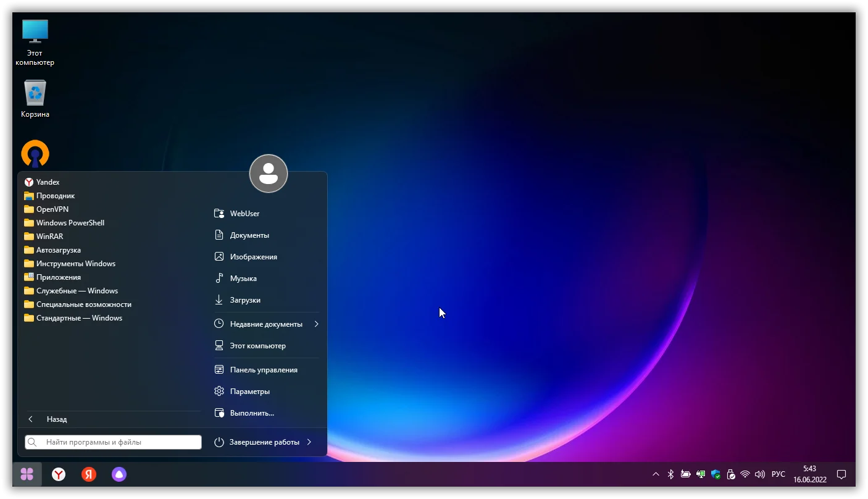The height and width of the screenshot is (499, 868).
Task: Open Панель управления menu entry
Action: tap(264, 370)
